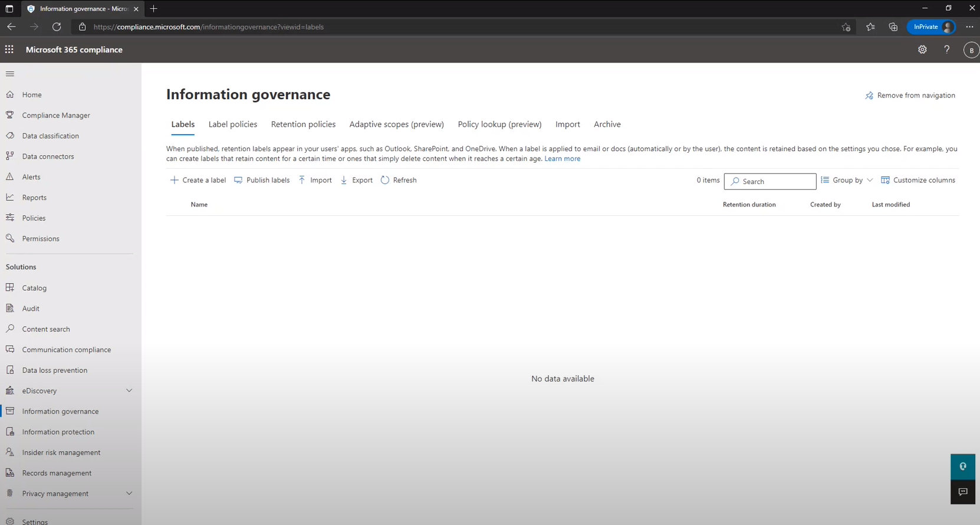Open the Policy lookup (preview) tab
The image size is (980, 525).
point(499,124)
